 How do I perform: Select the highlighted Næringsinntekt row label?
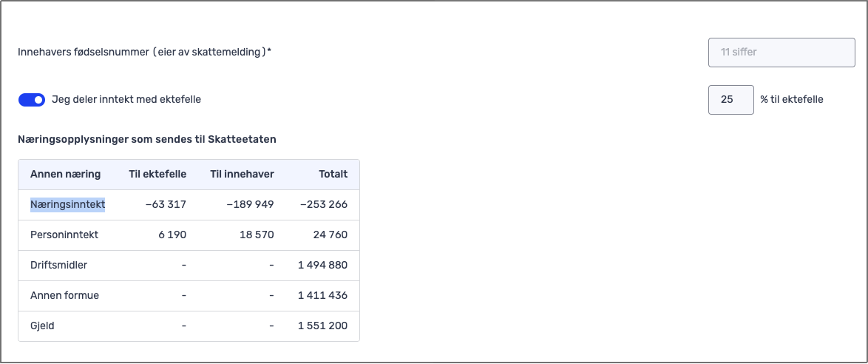67,205
